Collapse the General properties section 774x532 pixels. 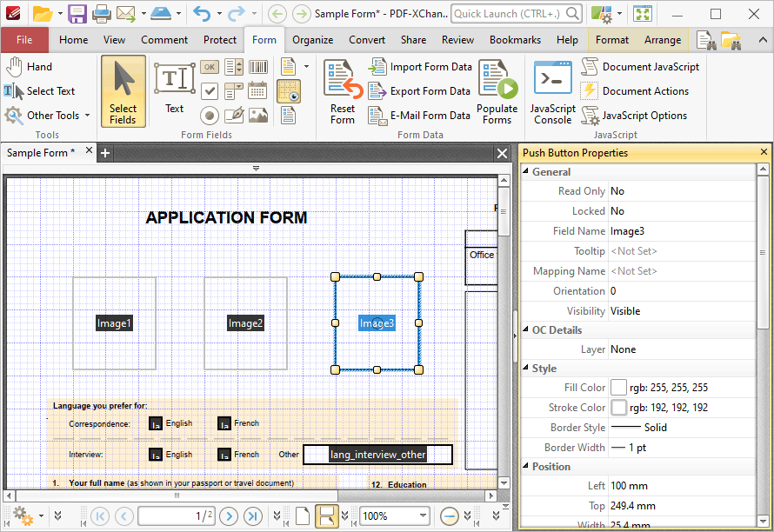525,170
